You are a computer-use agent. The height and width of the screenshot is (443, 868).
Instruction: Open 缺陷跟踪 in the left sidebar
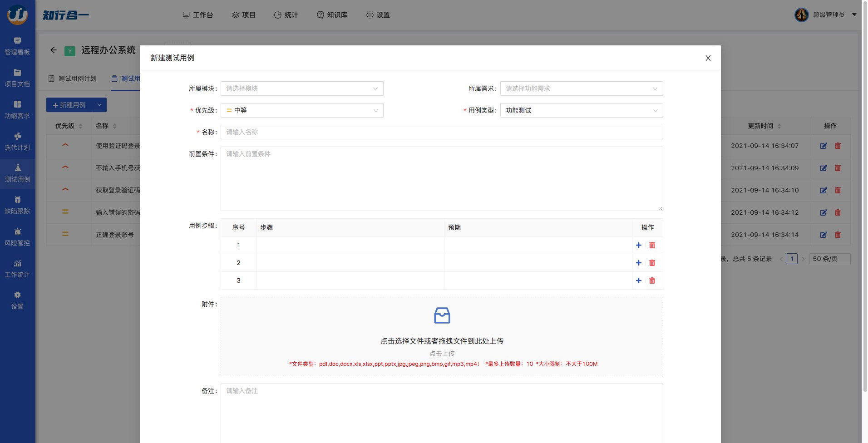coord(17,205)
